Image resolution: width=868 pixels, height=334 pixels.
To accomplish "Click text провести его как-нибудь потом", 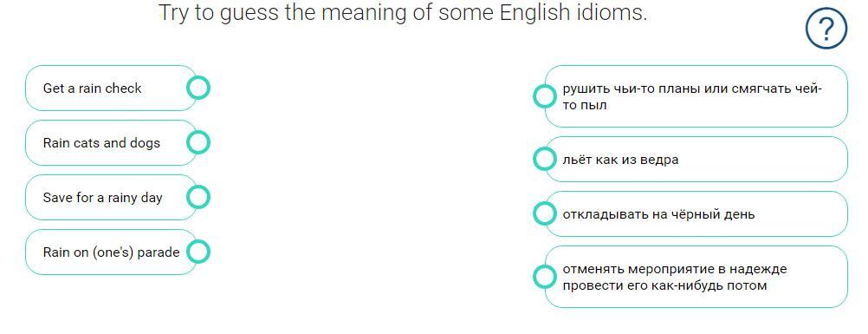I will (x=664, y=285).
